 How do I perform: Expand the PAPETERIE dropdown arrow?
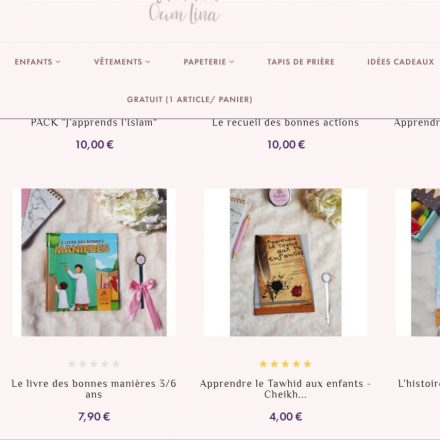[x=232, y=62]
